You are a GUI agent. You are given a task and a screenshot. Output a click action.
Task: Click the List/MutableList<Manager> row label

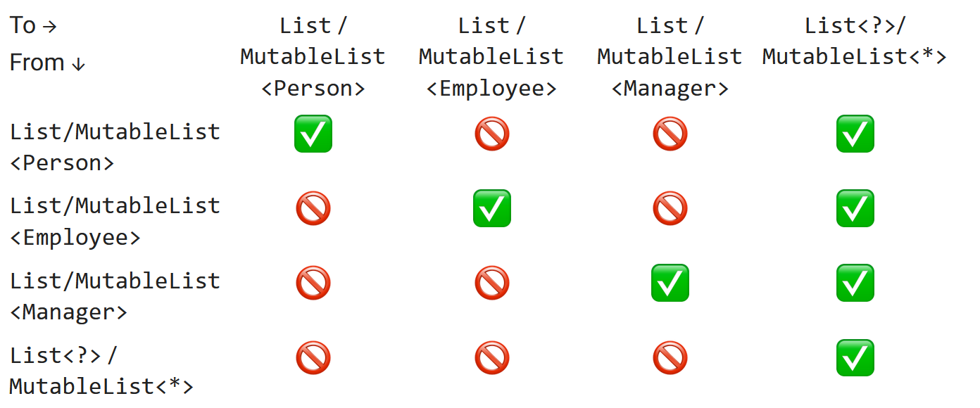(115, 296)
